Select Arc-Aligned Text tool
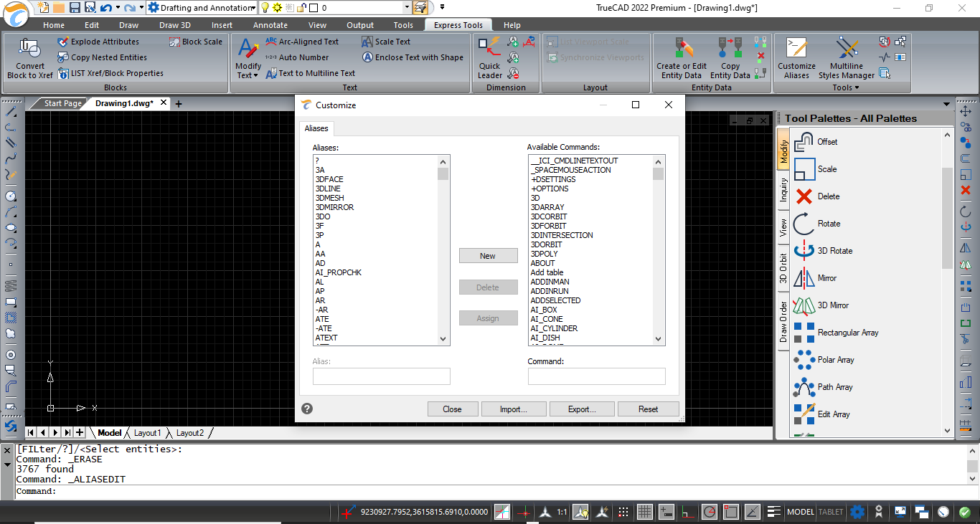The width and height of the screenshot is (980, 524). pos(302,42)
